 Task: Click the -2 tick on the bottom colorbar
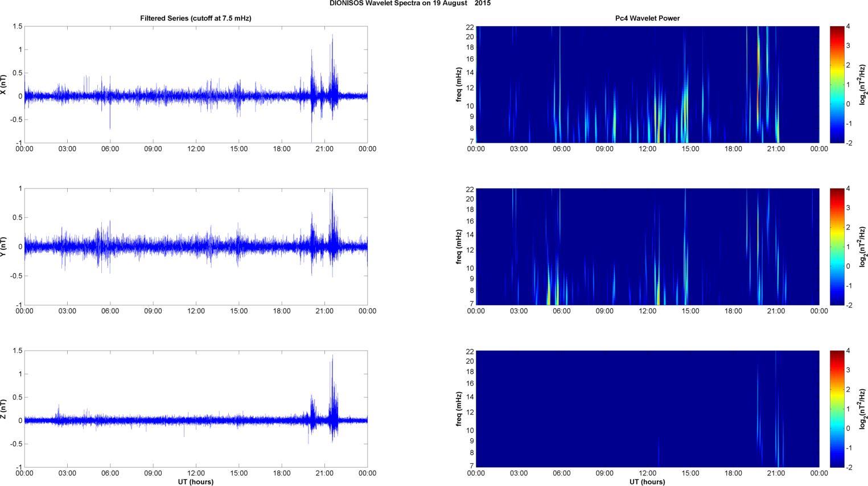click(x=849, y=467)
